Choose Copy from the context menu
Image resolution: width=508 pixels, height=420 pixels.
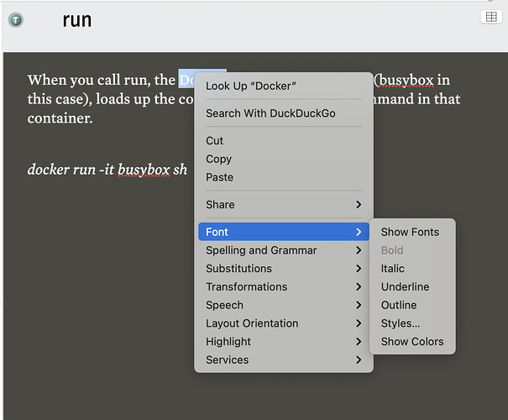point(284,159)
